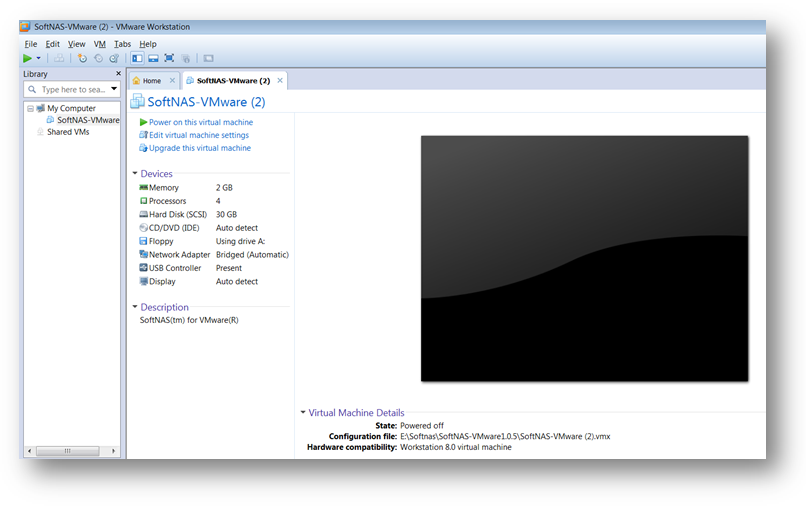The width and height of the screenshot is (806, 510).
Task: Click the Unity mode toolbar icon
Action: click(186, 59)
